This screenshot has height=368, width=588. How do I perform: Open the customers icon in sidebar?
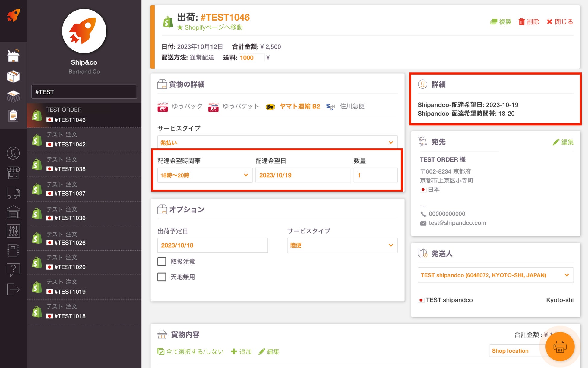(13, 153)
